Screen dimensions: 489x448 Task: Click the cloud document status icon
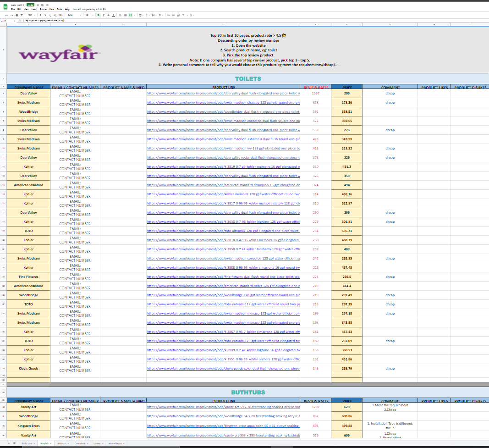pyautogui.click(x=47, y=5)
